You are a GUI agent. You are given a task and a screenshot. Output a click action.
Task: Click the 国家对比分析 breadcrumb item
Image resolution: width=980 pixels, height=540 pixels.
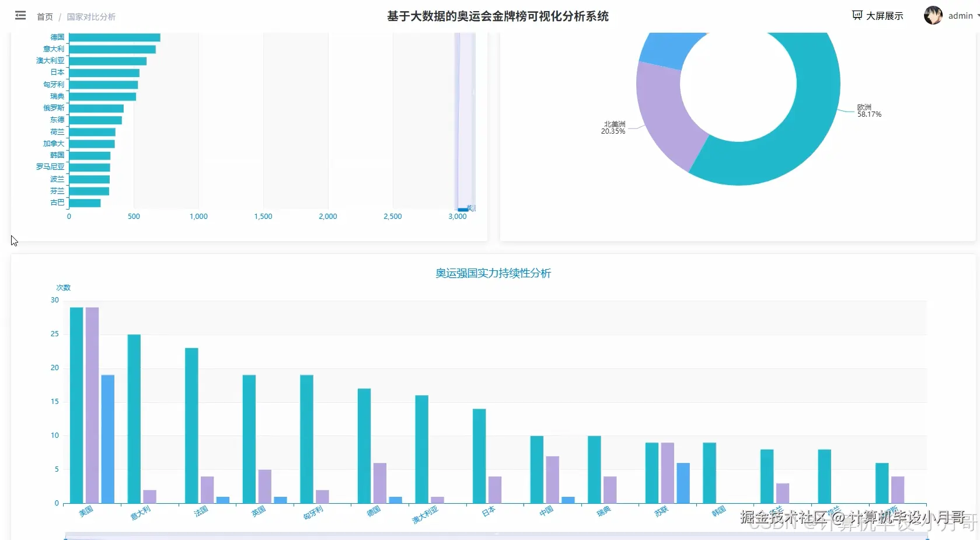[x=91, y=17]
